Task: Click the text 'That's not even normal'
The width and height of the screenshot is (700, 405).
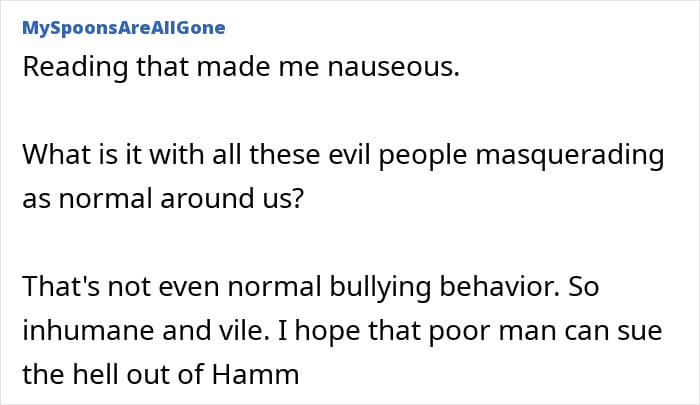Action: click(171, 286)
